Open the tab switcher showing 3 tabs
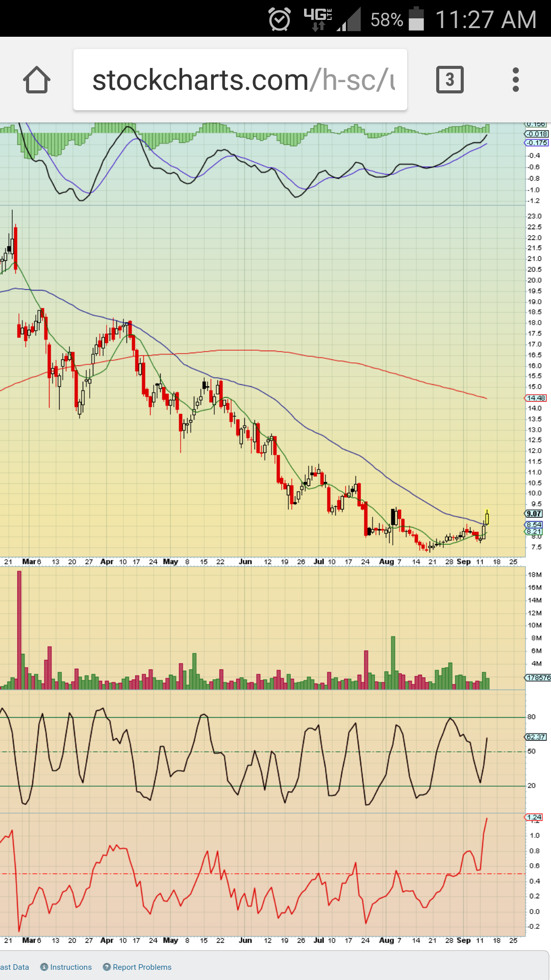 coord(449,80)
